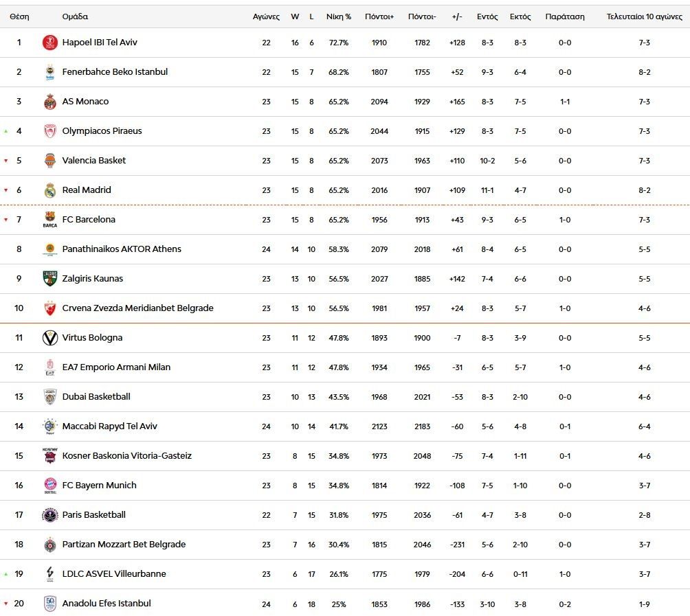Open the Anadolu Efes Istanbul team link
Image resolution: width=690 pixels, height=616 pixels.
click(x=107, y=604)
